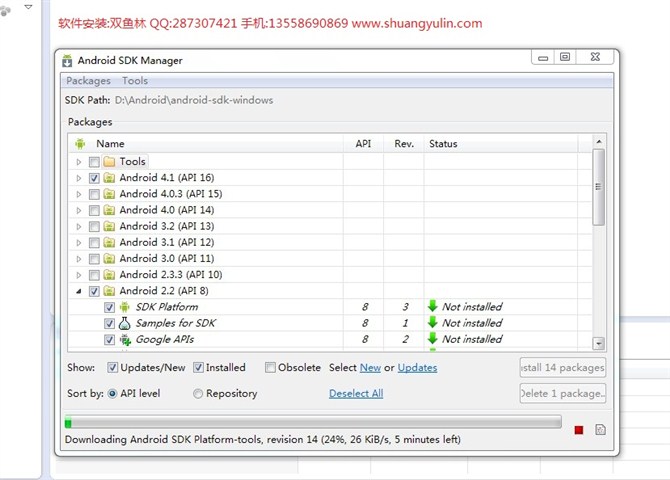Click green download arrow in Samples for SDK row
Viewport: 670px width, 480px height.
point(432,322)
